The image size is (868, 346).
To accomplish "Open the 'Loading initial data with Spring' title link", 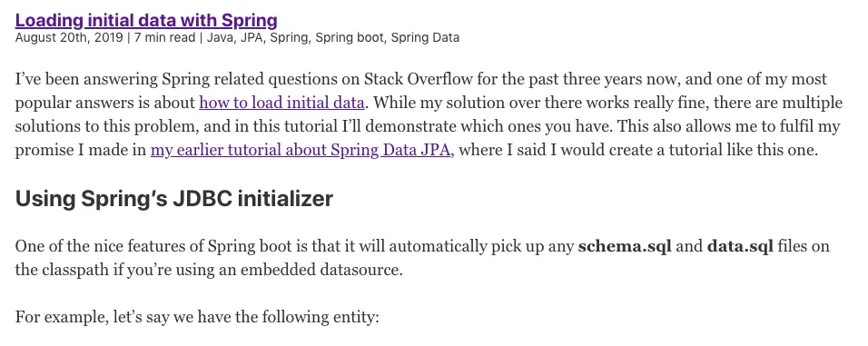I will (146, 21).
